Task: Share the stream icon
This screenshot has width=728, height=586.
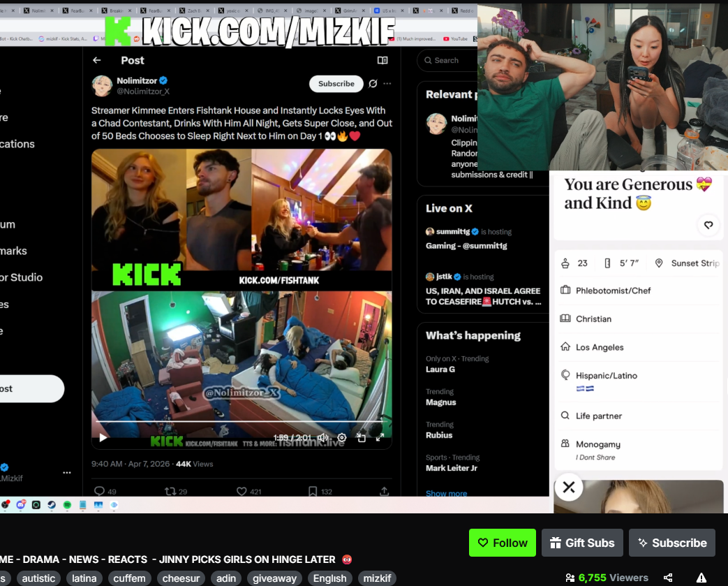Action: pyautogui.click(x=668, y=578)
